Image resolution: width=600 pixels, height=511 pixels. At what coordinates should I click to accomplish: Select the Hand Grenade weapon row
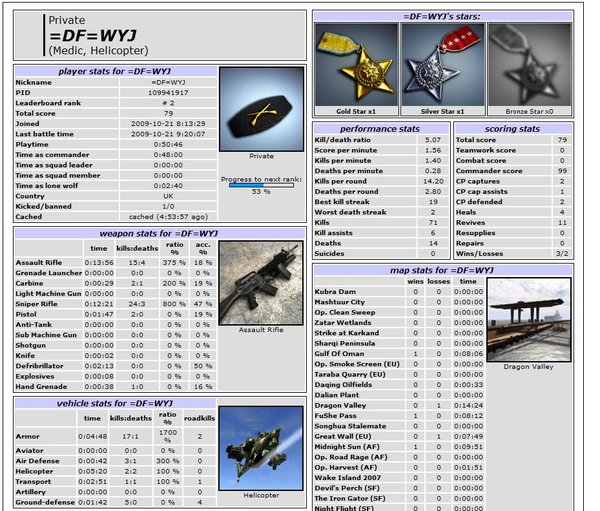[x=115, y=387]
